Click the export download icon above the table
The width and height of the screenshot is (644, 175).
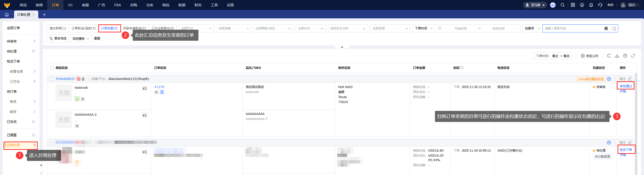617,56
